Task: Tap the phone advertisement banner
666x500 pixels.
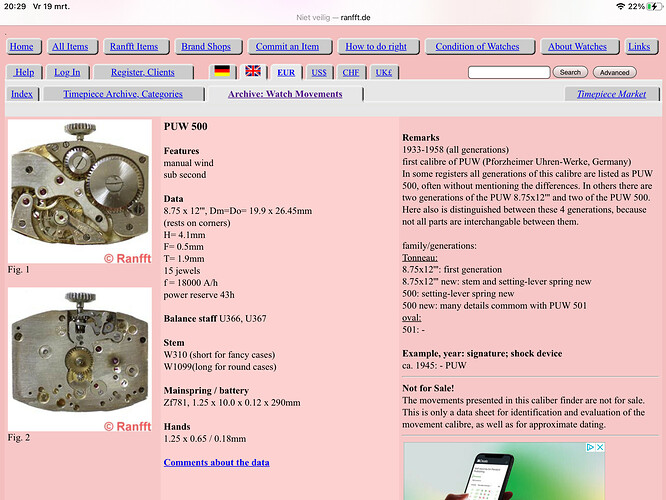Action: point(504,471)
